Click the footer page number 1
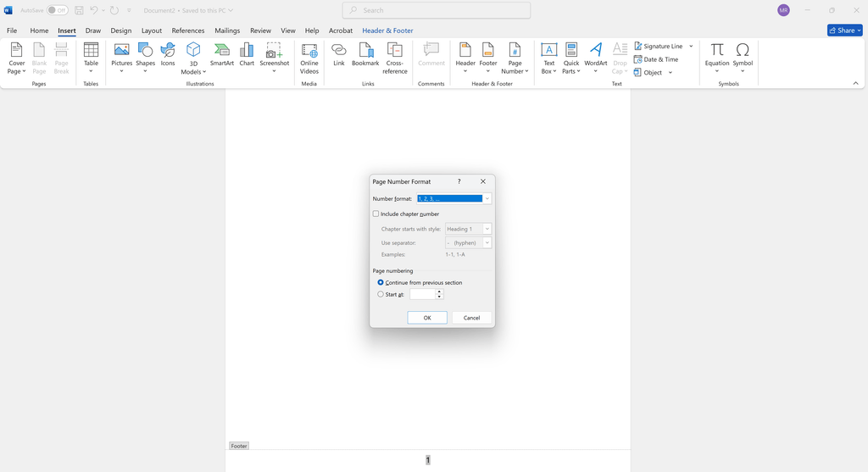 pos(428,460)
